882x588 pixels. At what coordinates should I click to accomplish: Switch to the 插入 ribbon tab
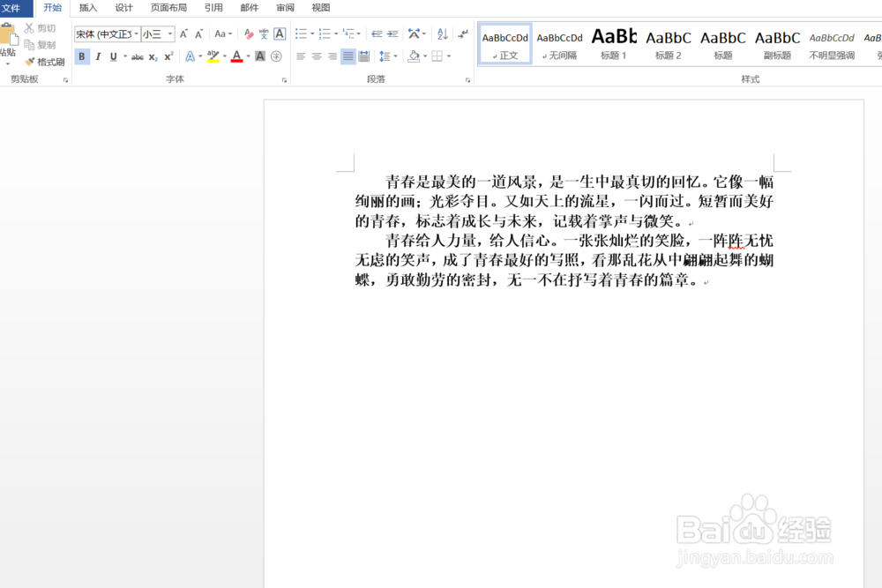pos(87,8)
